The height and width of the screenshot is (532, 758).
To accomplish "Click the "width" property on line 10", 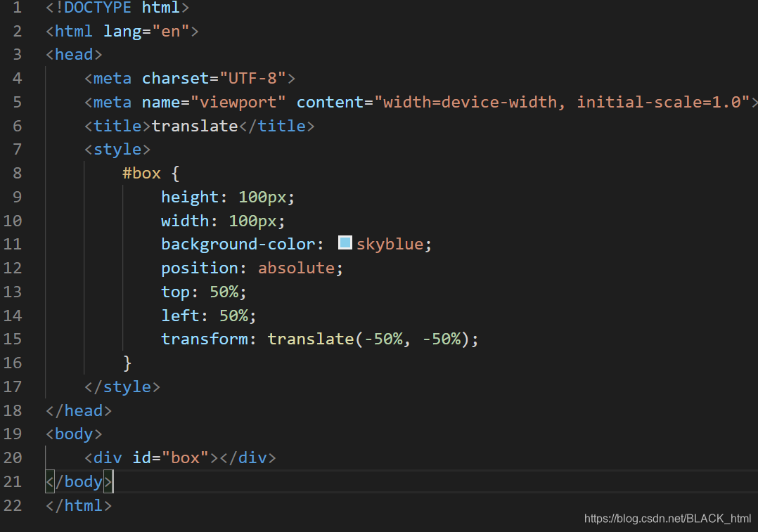I will (185, 221).
